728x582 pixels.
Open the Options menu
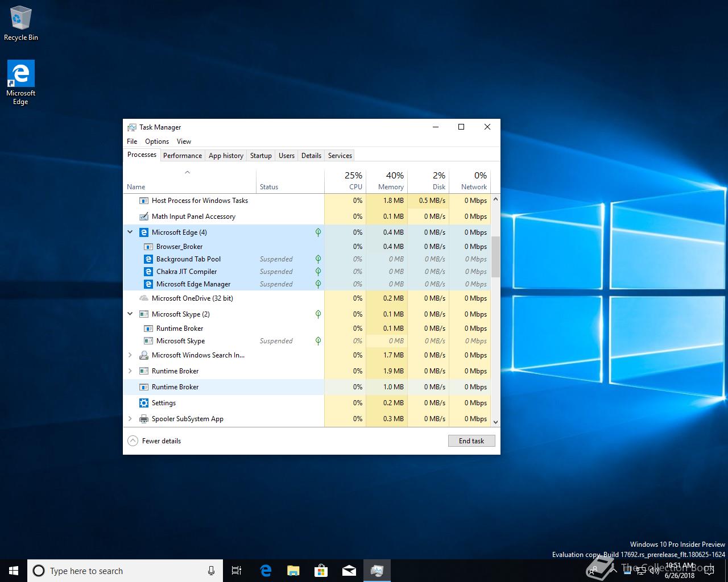point(157,142)
